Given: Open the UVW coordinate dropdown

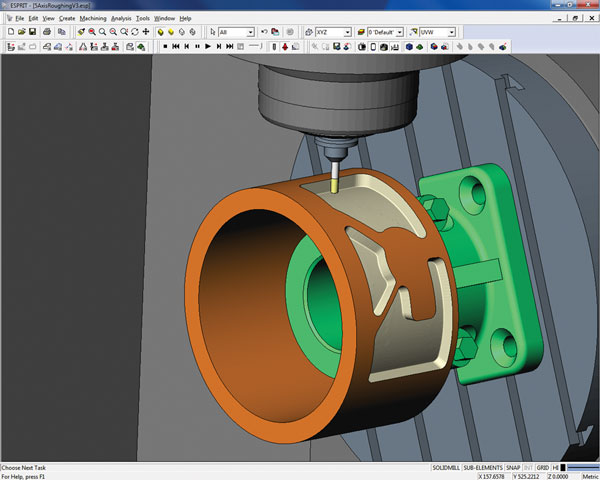Looking at the screenshot, I should pyautogui.click(x=453, y=32).
